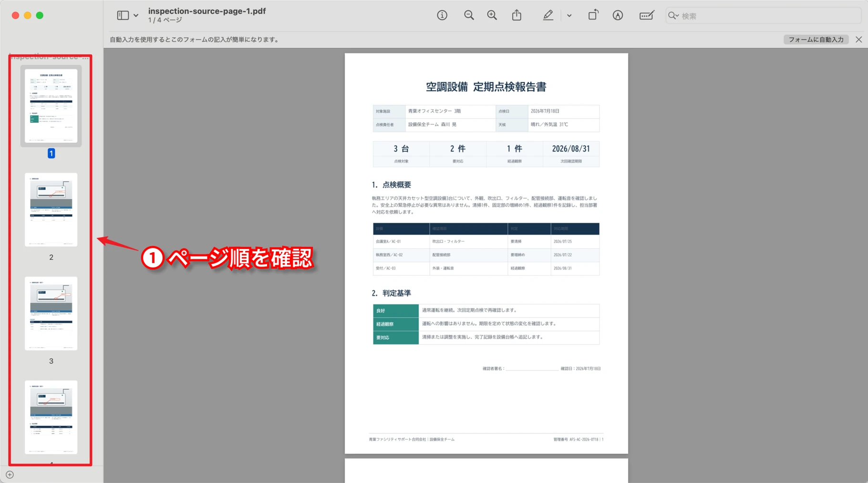Add a page with the sidebar plus button
The width and height of the screenshot is (868, 483).
(10, 475)
